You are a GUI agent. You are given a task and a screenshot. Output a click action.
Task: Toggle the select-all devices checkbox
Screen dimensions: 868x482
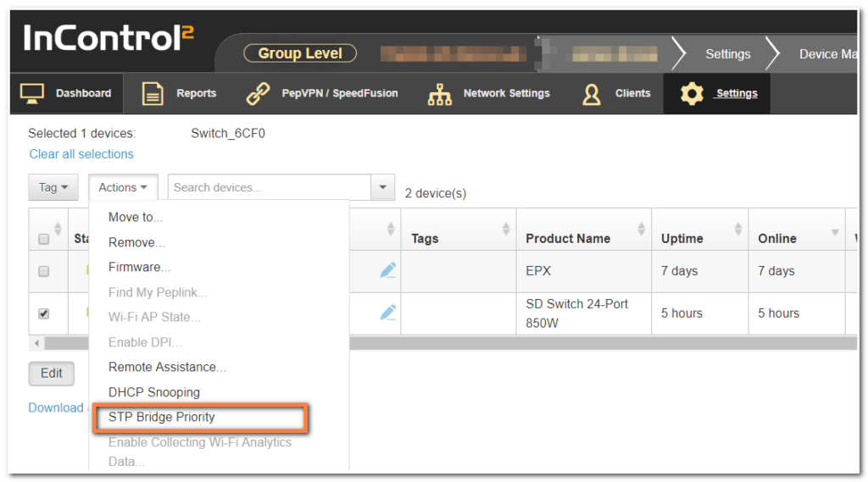click(44, 239)
